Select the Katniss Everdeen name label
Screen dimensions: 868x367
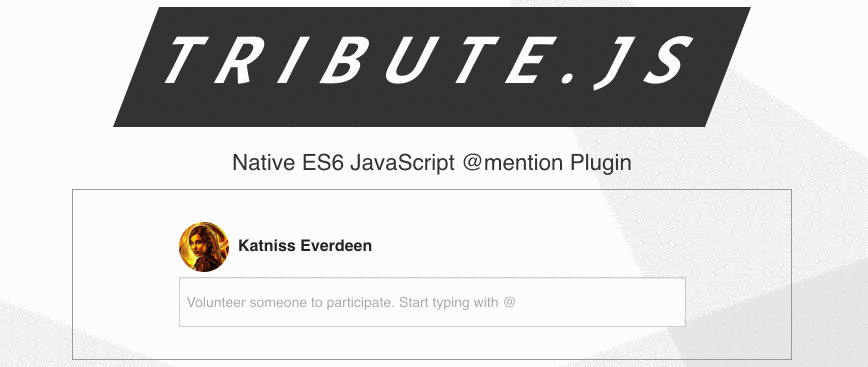click(305, 246)
